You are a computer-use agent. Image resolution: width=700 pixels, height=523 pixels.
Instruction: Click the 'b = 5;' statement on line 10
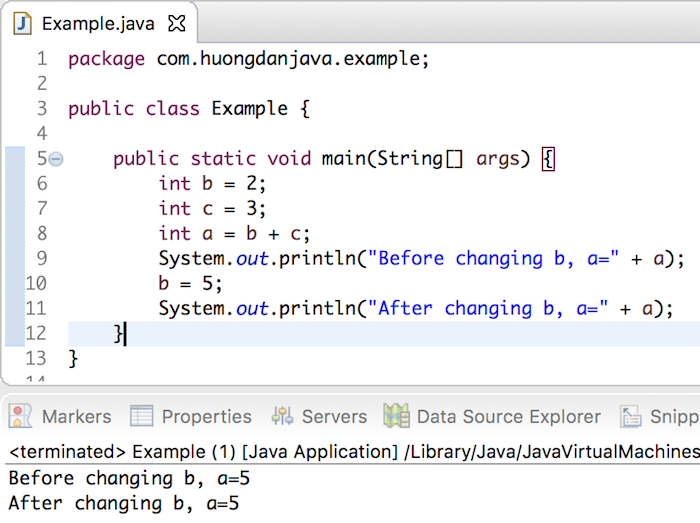(x=190, y=284)
